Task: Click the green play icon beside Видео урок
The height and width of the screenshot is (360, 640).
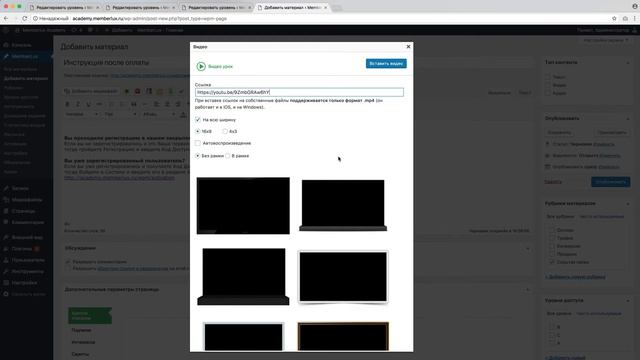Action: pos(201,66)
